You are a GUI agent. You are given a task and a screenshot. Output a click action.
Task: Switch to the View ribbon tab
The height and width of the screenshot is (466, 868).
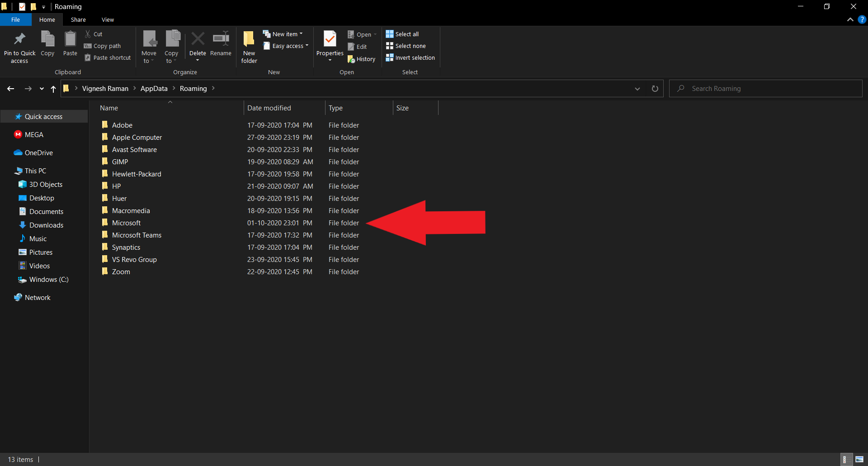click(x=108, y=19)
